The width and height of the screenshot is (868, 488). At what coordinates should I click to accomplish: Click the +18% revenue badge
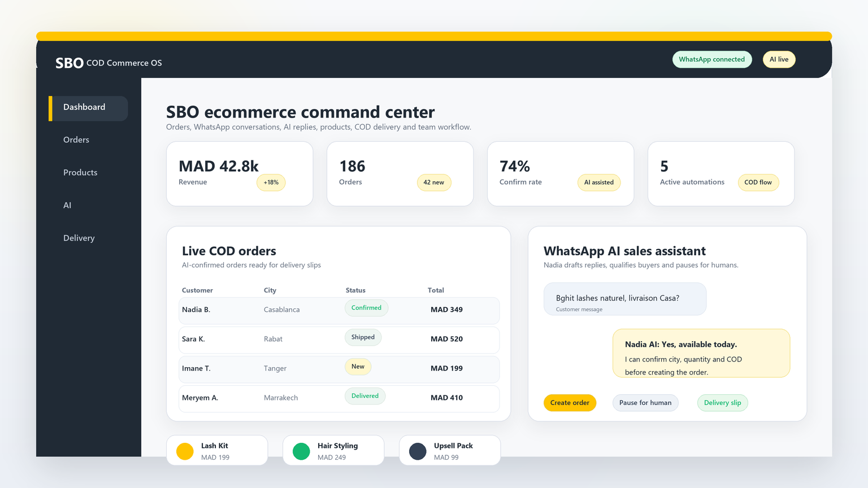(x=271, y=182)
